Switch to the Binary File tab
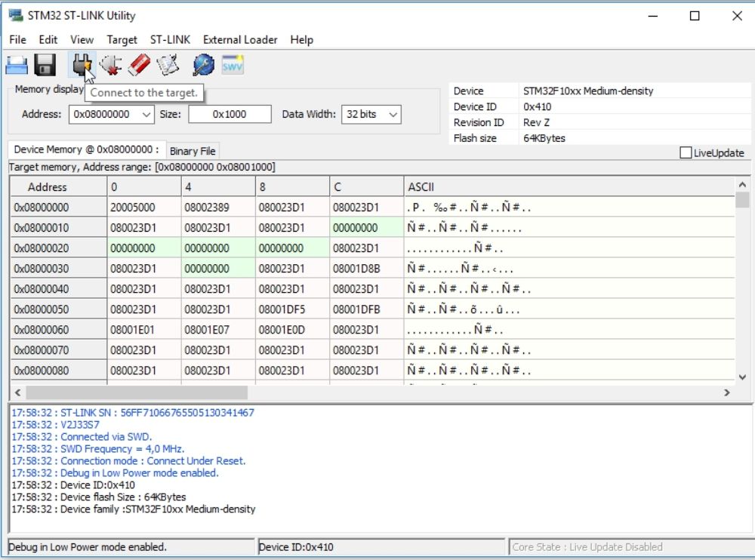This screenshot has width=755, height=560. [193, 151]
